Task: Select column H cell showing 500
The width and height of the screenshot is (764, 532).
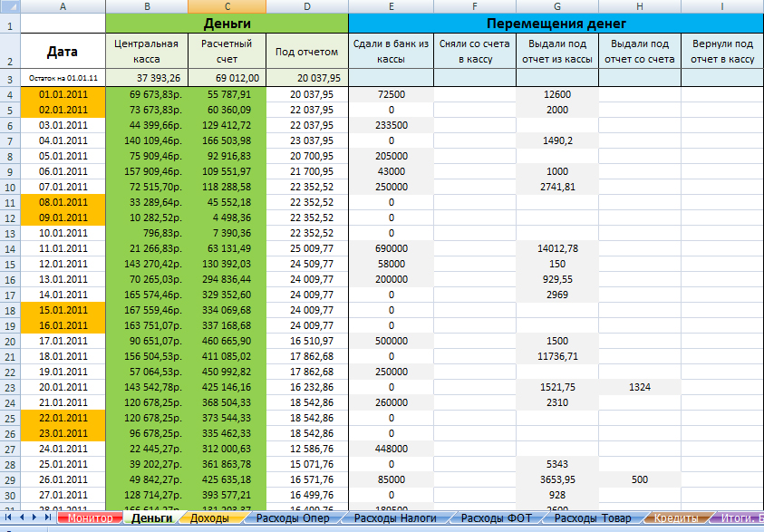Action: point(640,479)
